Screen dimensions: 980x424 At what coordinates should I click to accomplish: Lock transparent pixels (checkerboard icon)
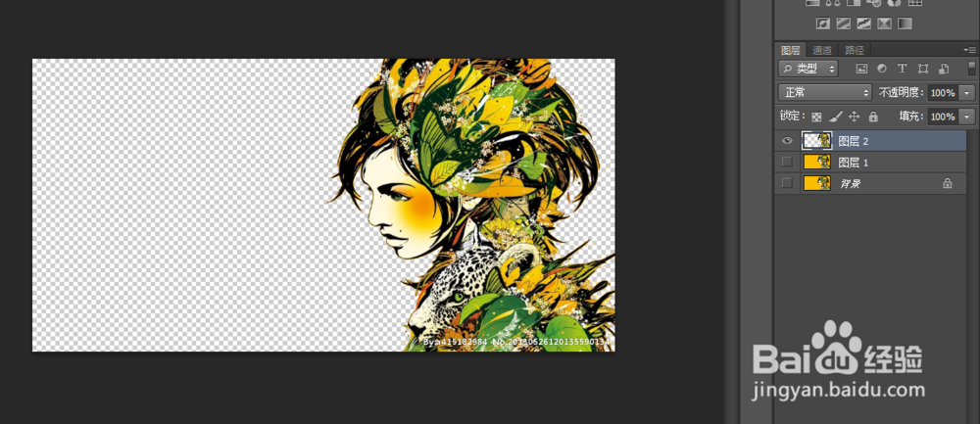point(816,117)
